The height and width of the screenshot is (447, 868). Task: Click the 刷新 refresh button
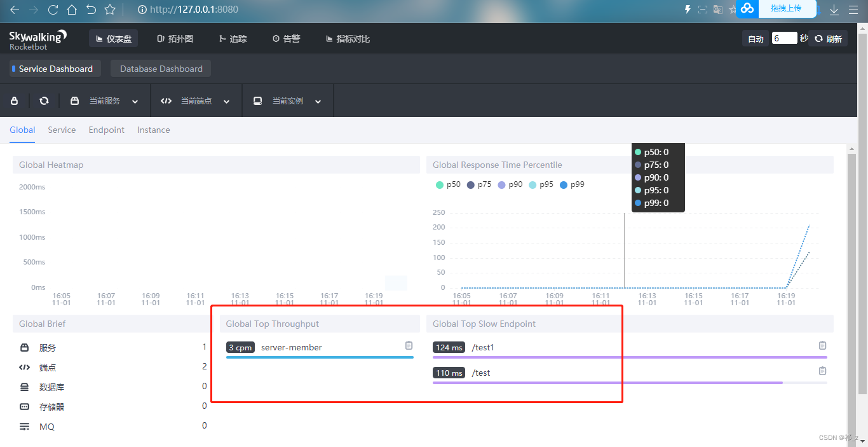[829, 39]
